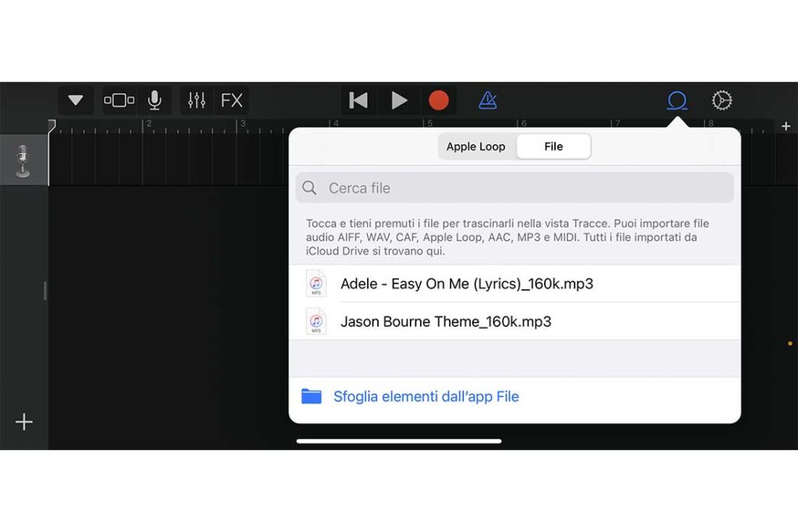
Task: Tap the microphone instrument icon in toolbar
Action: [155, 100]
